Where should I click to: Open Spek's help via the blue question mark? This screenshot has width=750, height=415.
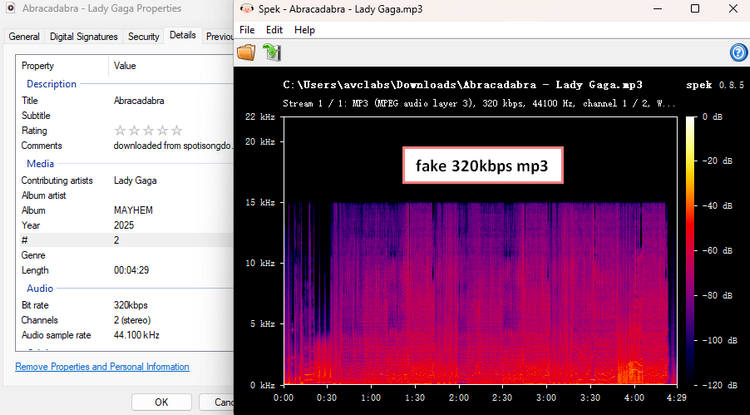[x=739, y=52]
